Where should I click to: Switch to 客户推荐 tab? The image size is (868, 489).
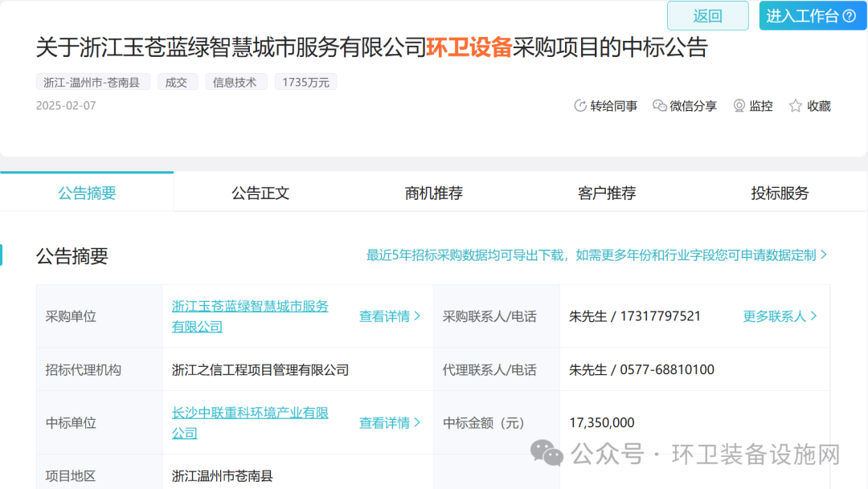(x=607, y=193)
